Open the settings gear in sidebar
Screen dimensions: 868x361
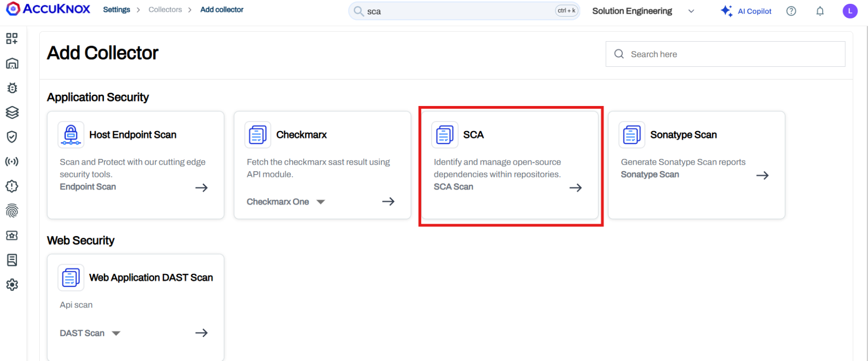coord(12,284)
